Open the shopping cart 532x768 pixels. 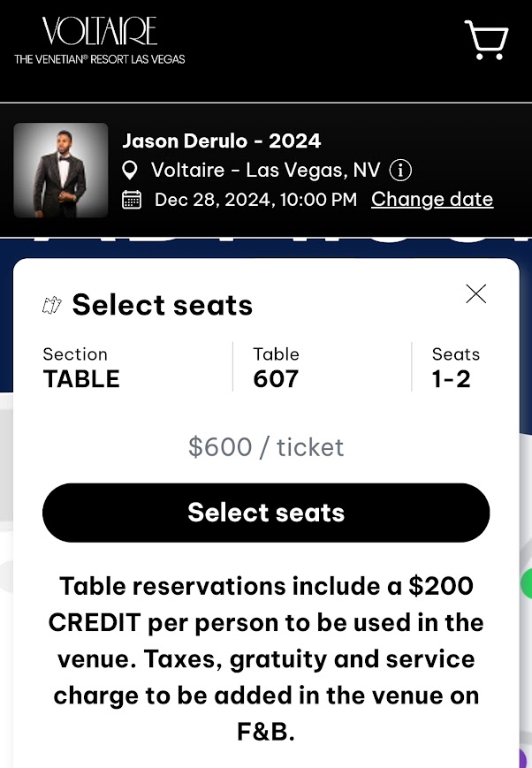(x=486, y=40)
